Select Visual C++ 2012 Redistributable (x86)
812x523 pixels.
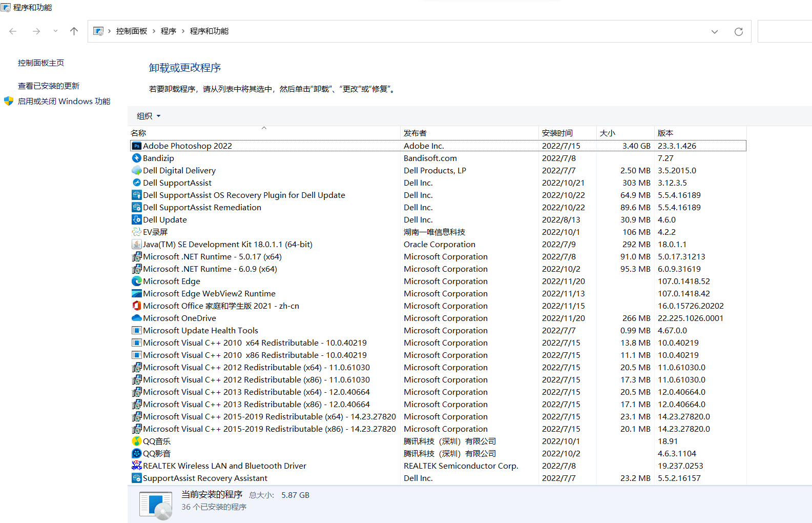click(438, 380)
